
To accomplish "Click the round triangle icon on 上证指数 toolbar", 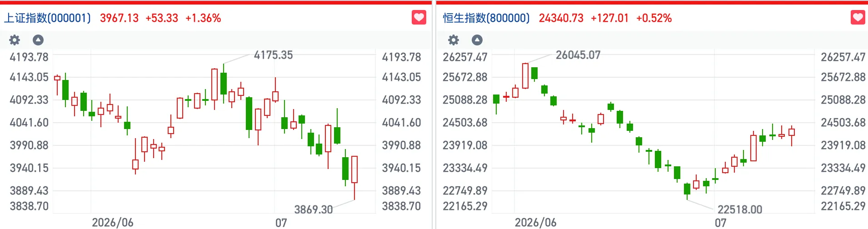I will (38, 40).
